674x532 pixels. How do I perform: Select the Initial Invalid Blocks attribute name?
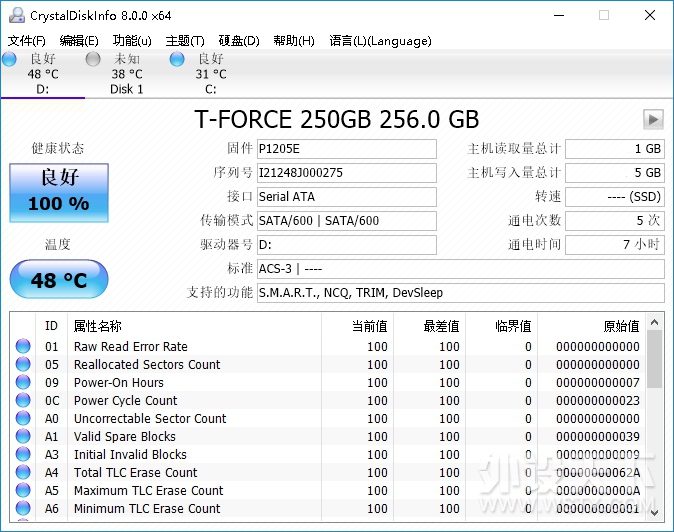pyautogui.click(x=130, y=455)
